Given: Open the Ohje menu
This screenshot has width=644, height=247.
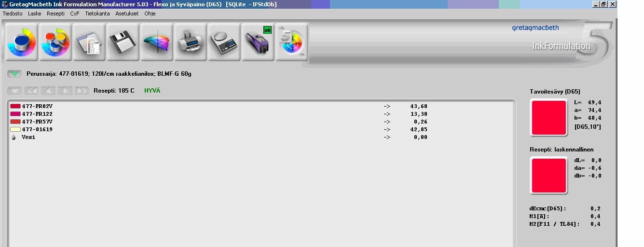Looking at the screenshot, I should point(150,14).
